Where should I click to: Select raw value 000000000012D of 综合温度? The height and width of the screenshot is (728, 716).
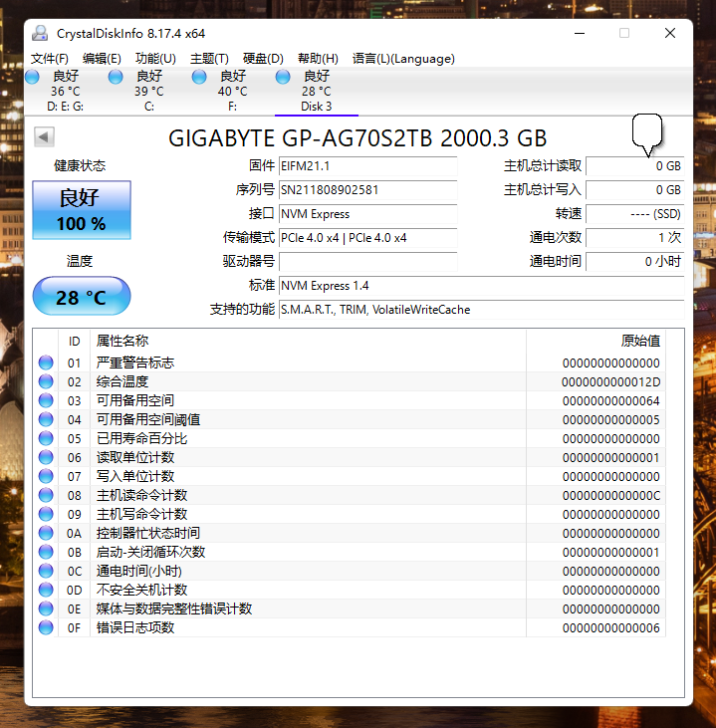point(611,382)
